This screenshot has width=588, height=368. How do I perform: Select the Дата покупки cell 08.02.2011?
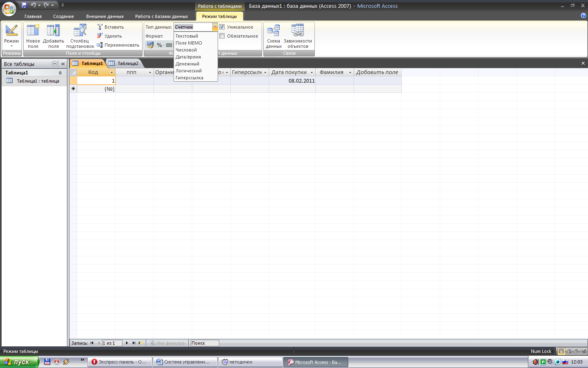pos(292,81)
